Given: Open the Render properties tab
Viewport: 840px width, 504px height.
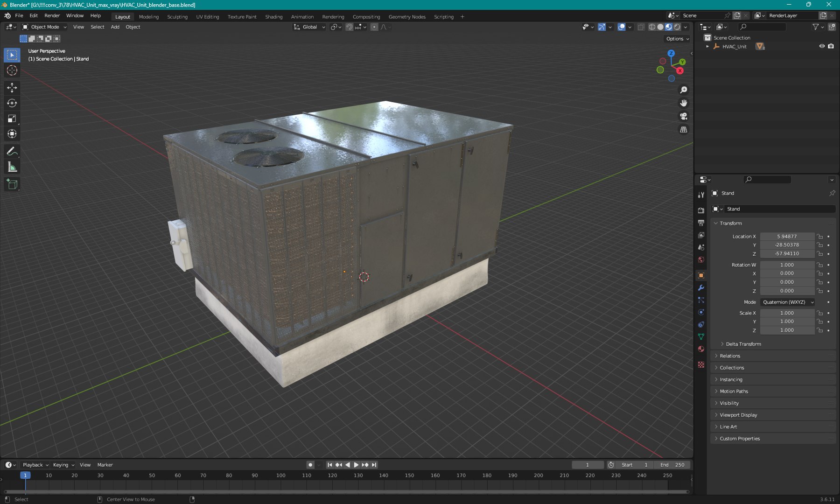Looking at the screenshot, I should pyautogui.click(x=701, y=210).
